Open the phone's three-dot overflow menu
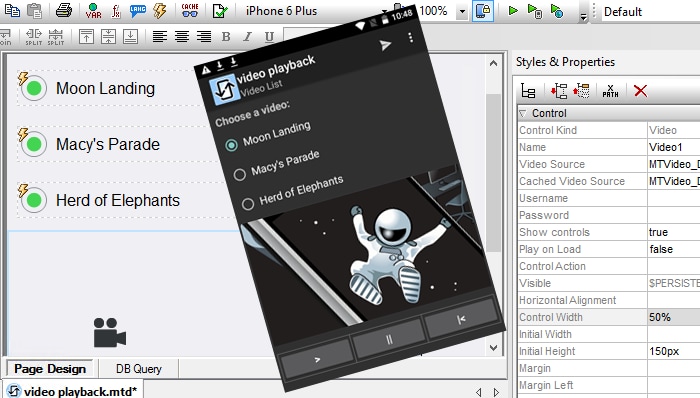 pyautogui.click(x=410, y=37)
